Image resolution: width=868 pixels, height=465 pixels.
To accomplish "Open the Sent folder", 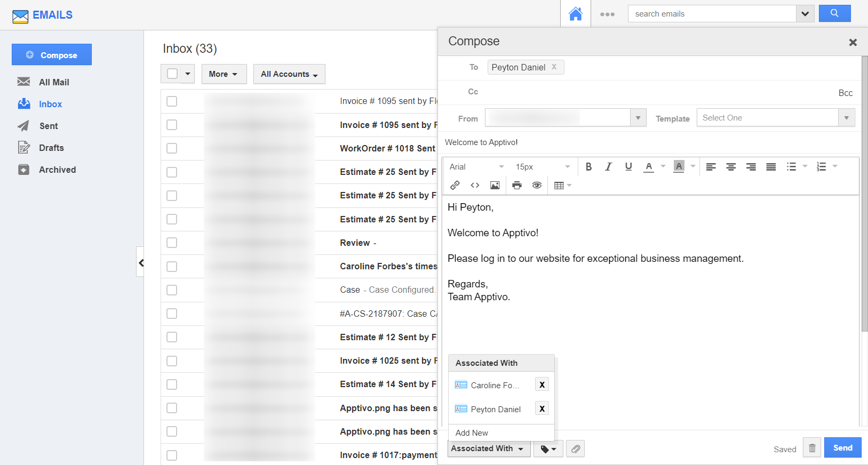I will tap(48, 126).
